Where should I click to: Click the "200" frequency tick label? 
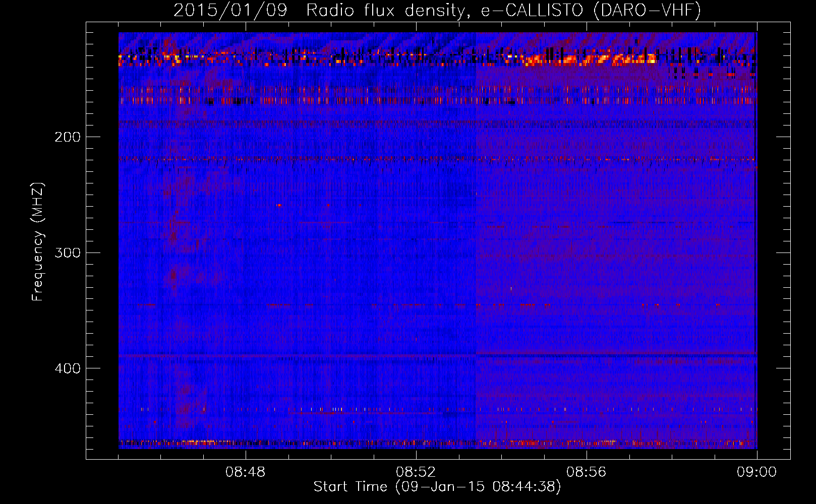click(68, 137)
